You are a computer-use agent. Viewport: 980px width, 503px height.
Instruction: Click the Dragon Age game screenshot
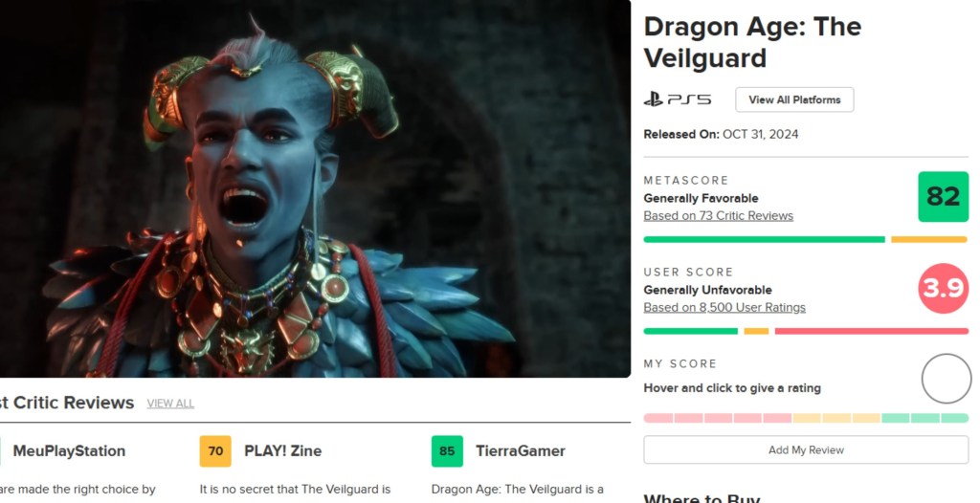pyautogui.click(x=315, y=188)
